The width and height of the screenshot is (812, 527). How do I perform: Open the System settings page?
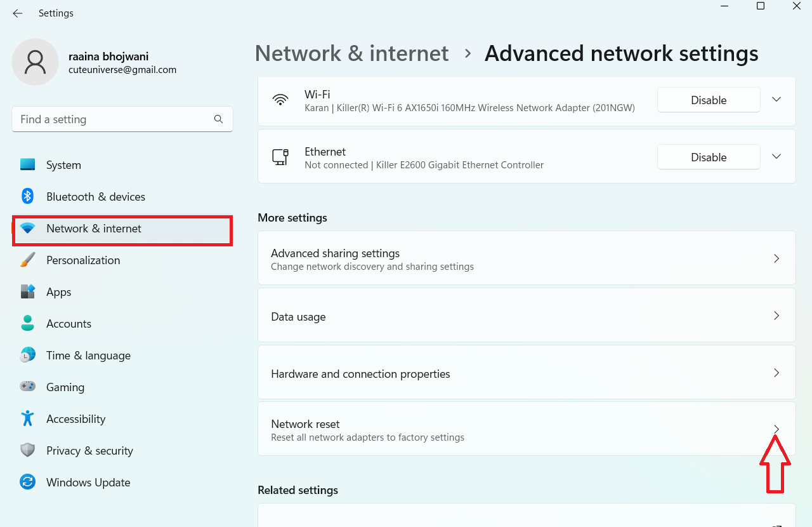[63, 165]
